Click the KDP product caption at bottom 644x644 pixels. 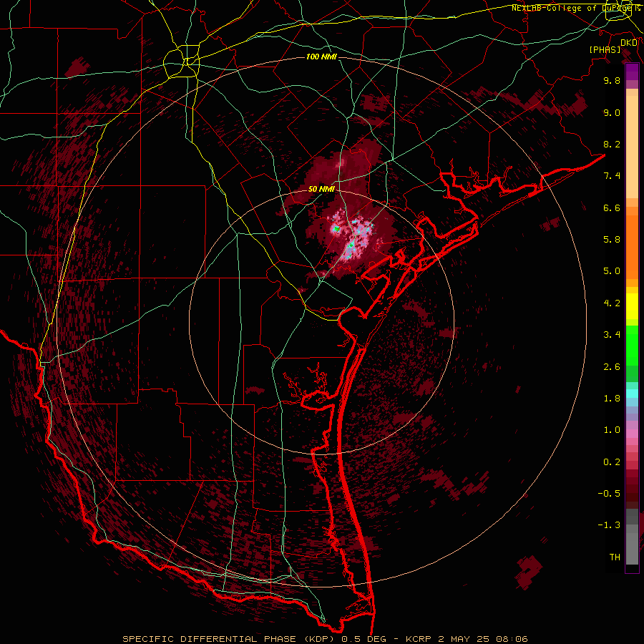tap(326, 639)
